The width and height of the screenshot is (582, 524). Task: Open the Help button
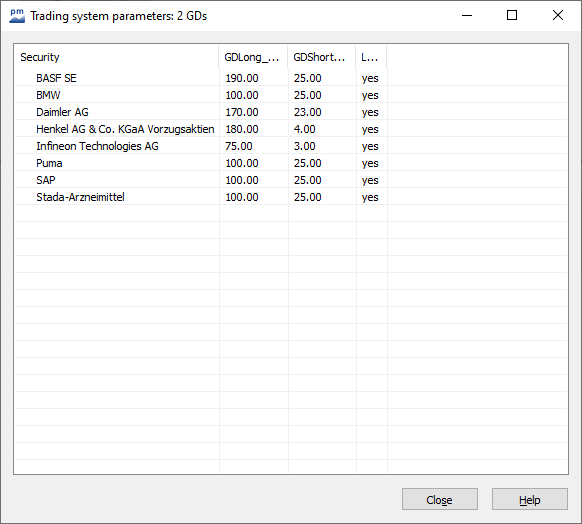click(530, 499)
